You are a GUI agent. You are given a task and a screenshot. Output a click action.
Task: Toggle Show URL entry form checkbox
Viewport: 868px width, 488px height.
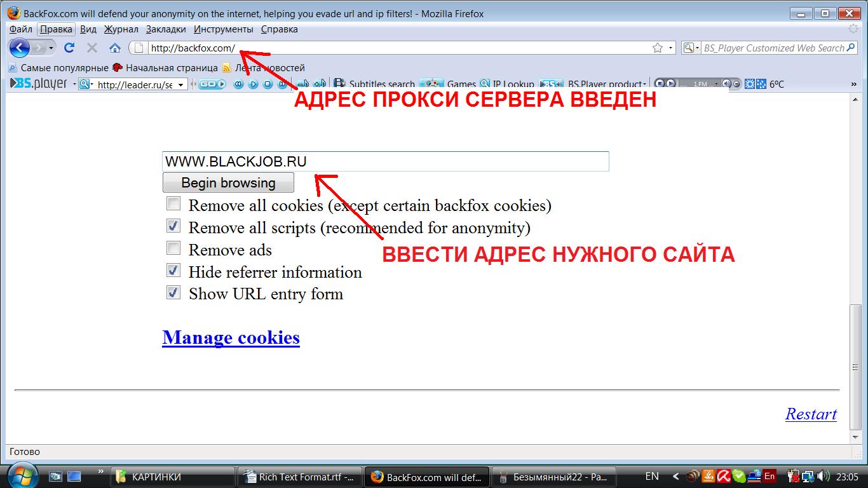173,292
